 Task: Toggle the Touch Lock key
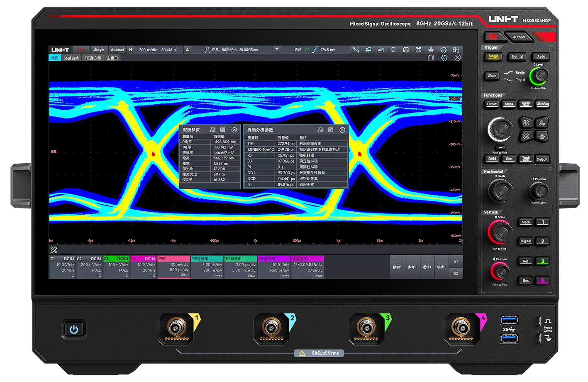click(x=526, y=159)
